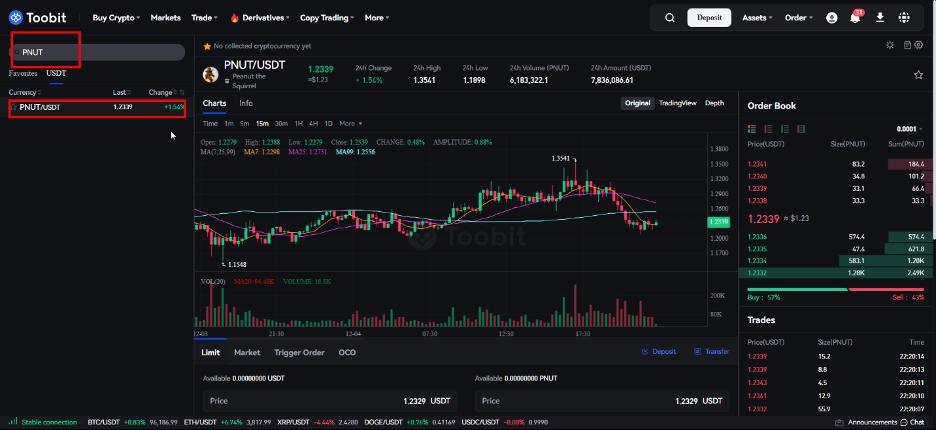This screenshot has width=936, height=430.
Task: Click the Toobit logo
Action: (x=38, y=17)
